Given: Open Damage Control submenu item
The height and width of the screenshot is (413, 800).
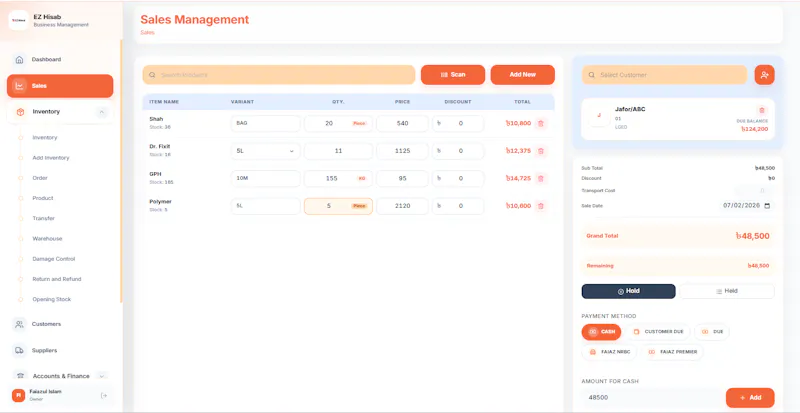Looking at the screenshot, I should point(54,259).
